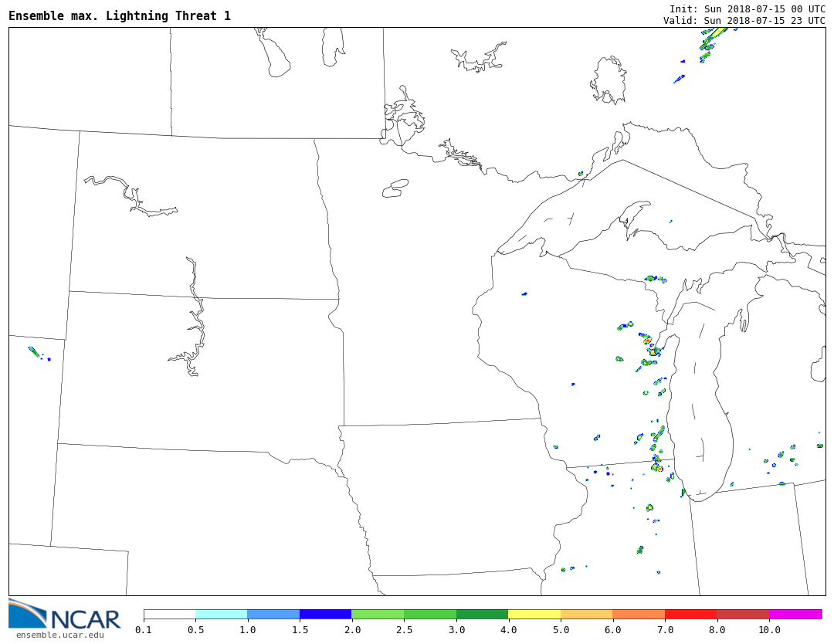Click the 4.0 color bar label
The height and width of the screenshot is (644, 834).
click(508, 630)
